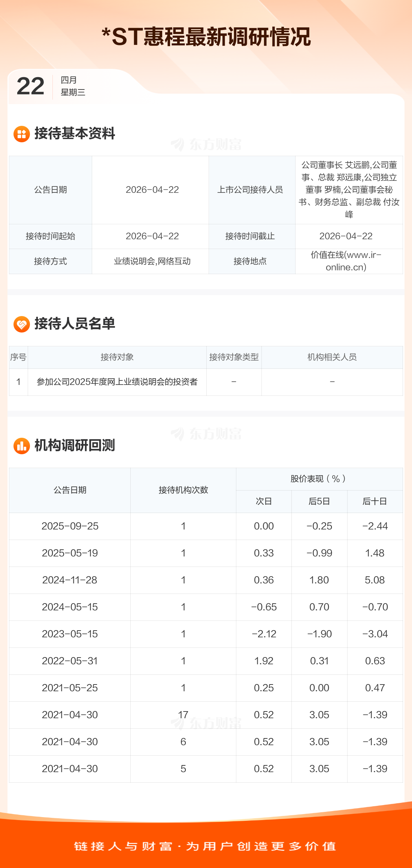Click the 接待时间截止 label cell
412x868 pixels.
pyautogui.click(x=252, y=236)
